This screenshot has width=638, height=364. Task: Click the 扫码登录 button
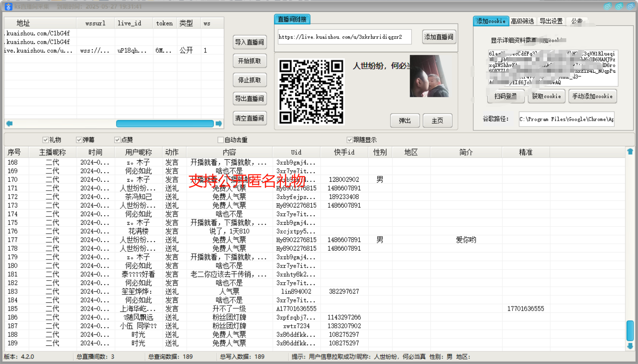[x=505, y=96]
